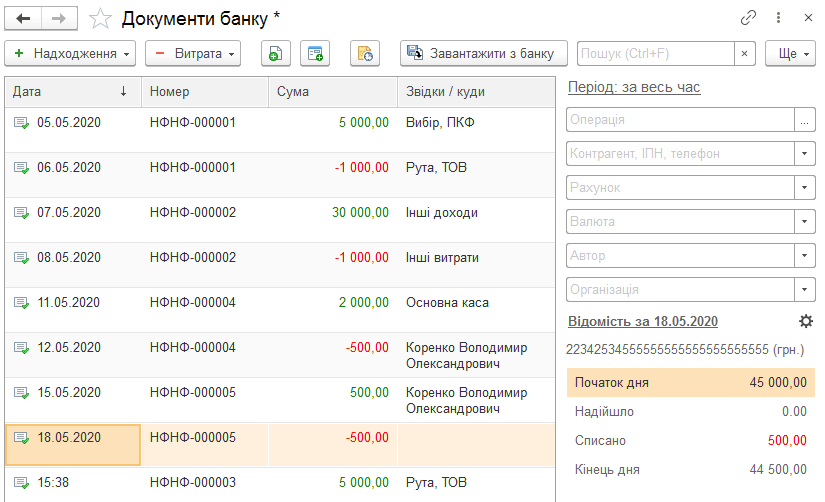Expand the Автор dropdown

[x=804, y=256]
